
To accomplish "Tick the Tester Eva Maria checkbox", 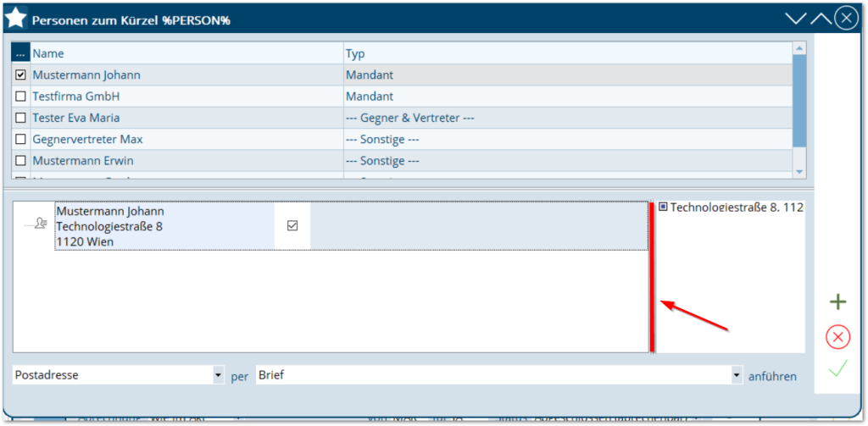I will click(x=21, y=118).
